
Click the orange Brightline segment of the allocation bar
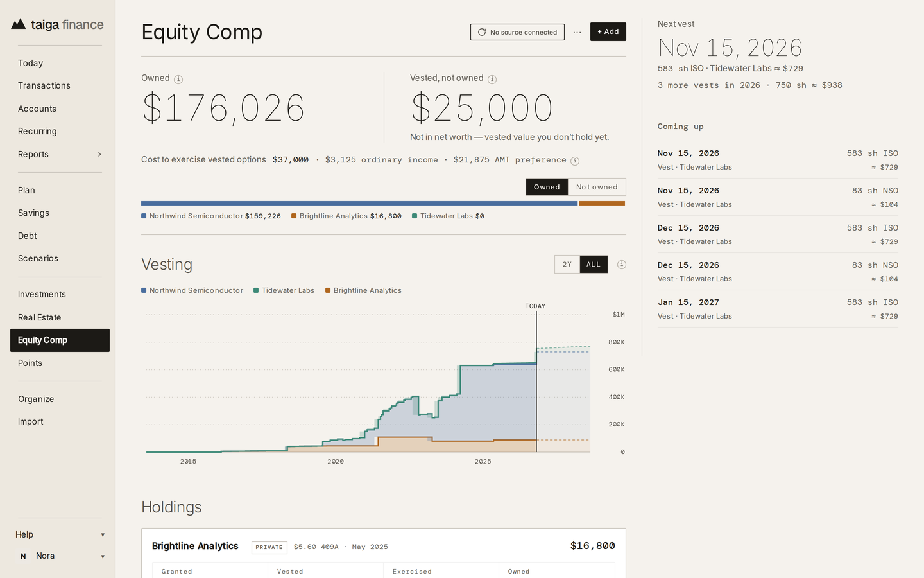tap(602, 203)
